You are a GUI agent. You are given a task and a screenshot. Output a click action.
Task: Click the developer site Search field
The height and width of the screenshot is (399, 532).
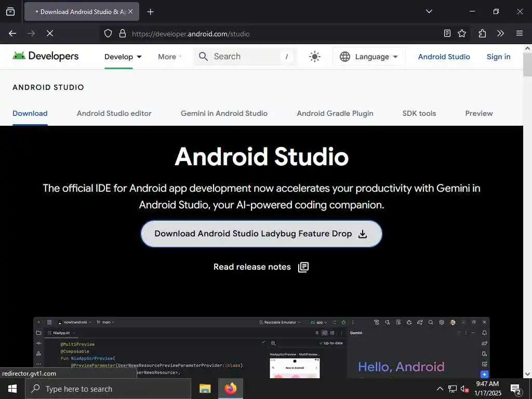(x=245, y=56)
